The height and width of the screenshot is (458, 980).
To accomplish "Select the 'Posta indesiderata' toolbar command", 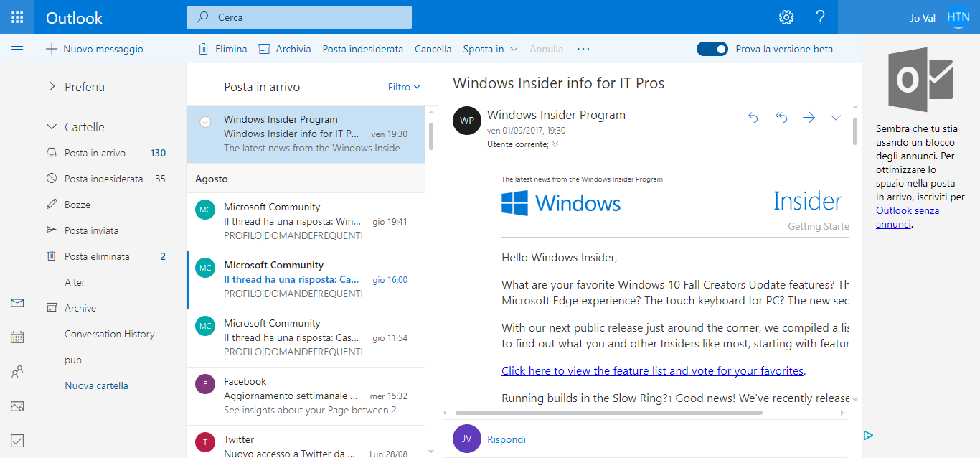I will [x=362, y=49].
